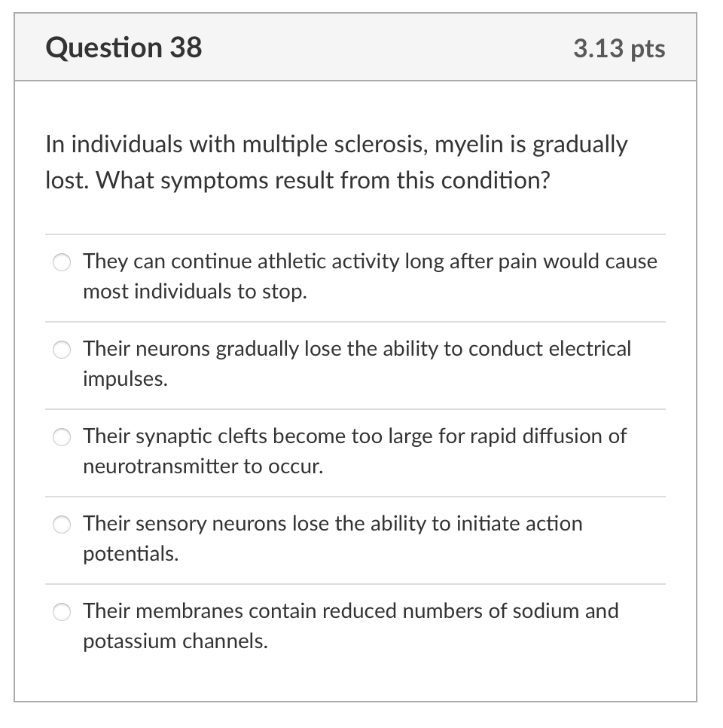Click the answer text about action potentials
The width and height of the screenshot is (723, 728).
pyautogui.click(x=333, y=538)
